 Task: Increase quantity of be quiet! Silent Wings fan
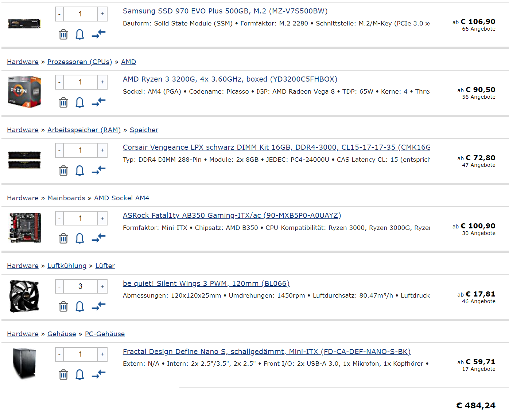pos(102,286)
